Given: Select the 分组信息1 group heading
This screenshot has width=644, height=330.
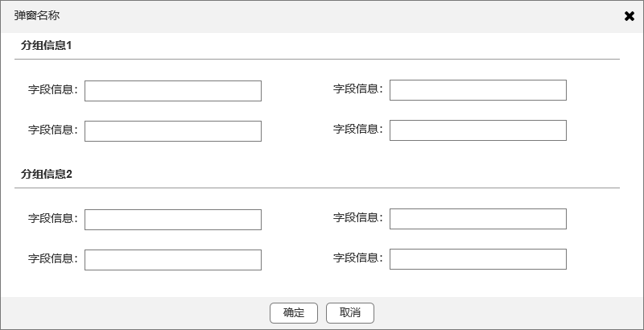Looking at the screenshot, I should (x=47, y=46).
